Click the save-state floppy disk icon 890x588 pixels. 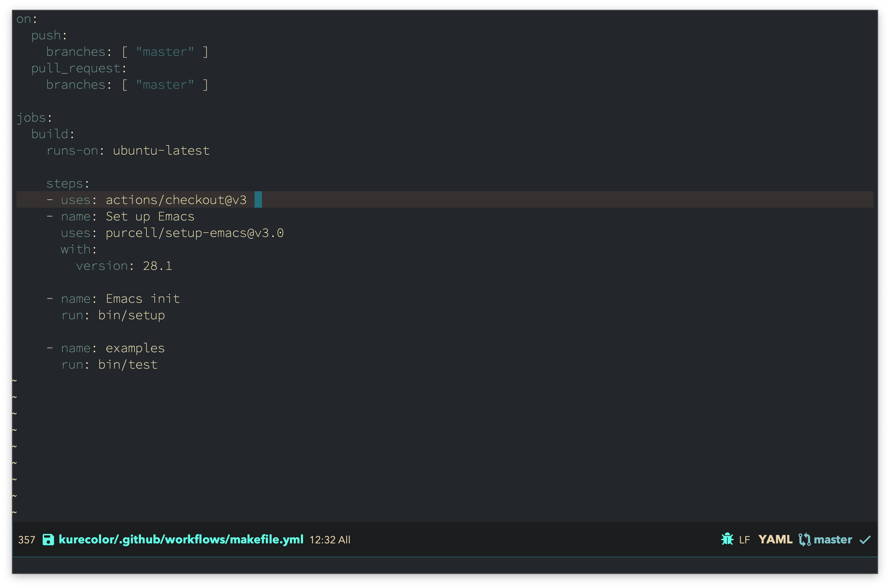click(48, 540)
